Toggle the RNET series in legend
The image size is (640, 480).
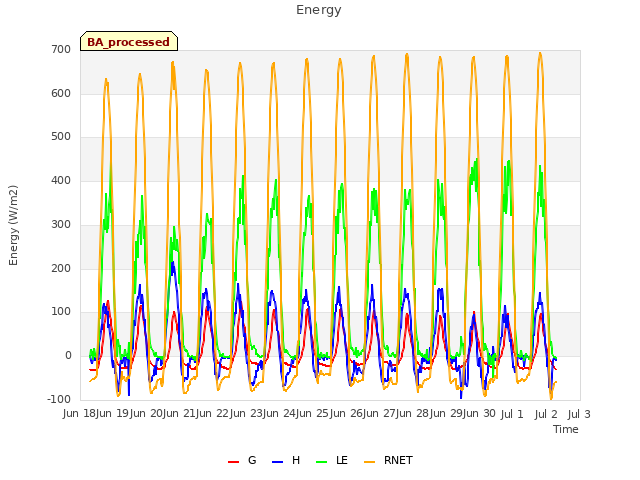tap(388, 460)
